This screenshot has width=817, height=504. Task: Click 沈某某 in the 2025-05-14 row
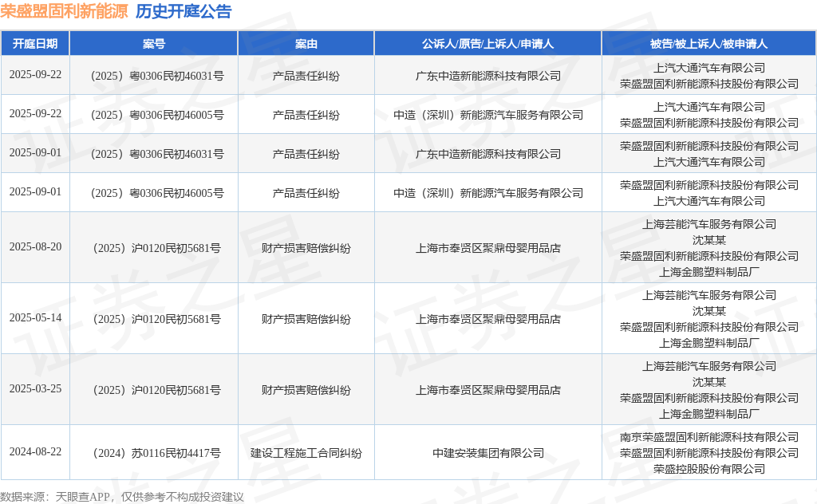[x=708, y=311]
